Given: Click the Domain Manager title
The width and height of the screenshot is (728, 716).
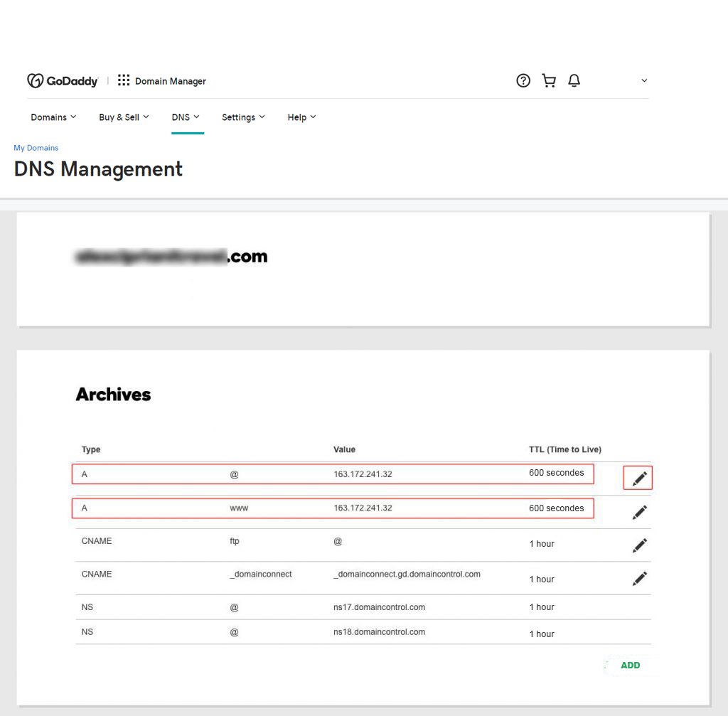Looking at the screenshot, I should (171, 81).
